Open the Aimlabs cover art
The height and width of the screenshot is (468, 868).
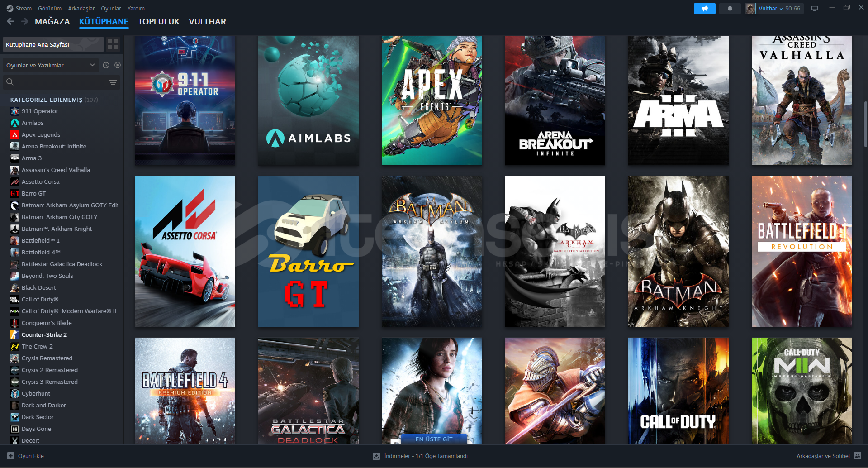[x=308, y=100]
